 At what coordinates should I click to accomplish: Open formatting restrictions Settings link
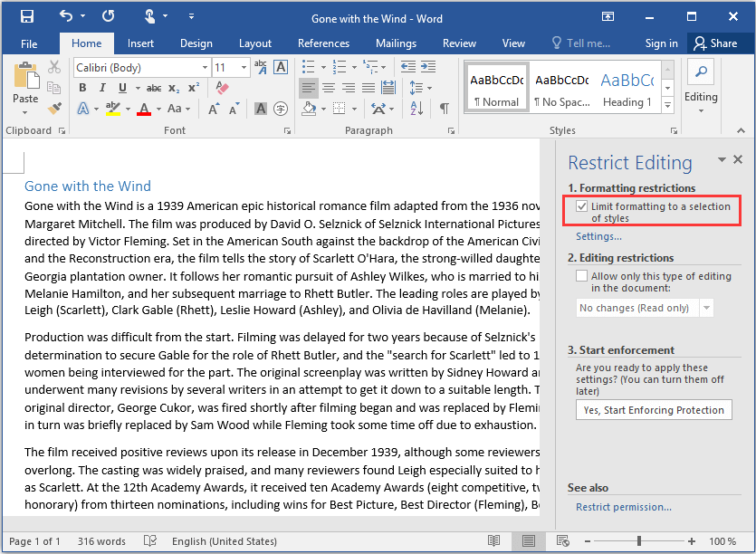[x=598, y=236]
